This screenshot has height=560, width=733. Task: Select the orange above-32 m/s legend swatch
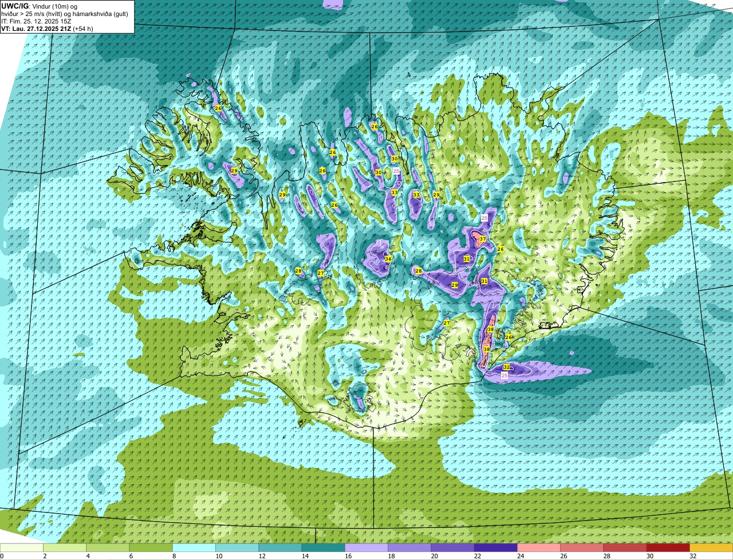(x=711, y=547)
